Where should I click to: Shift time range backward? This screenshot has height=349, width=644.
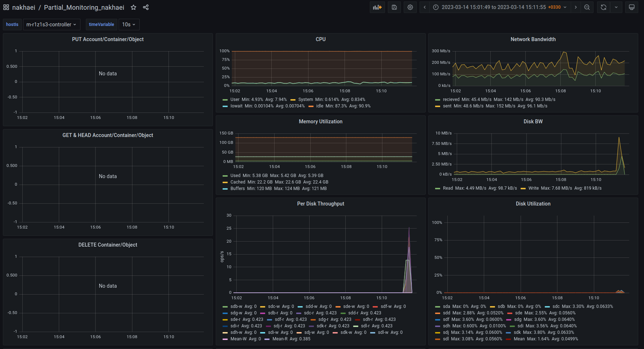(425, 7)
